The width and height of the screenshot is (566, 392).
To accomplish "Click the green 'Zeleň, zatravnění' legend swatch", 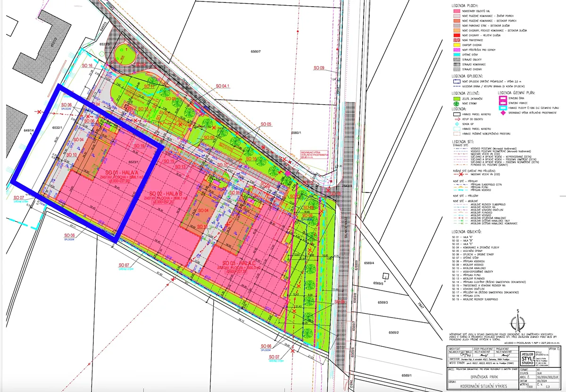I will point(457,99).
